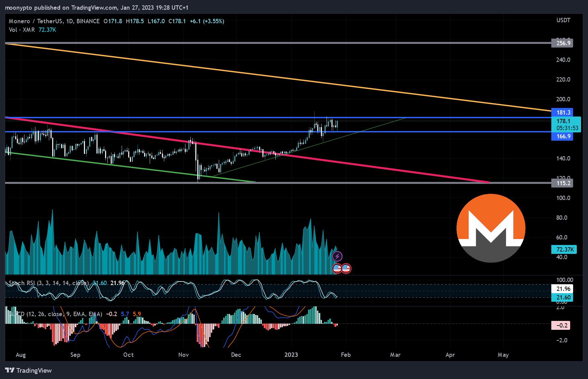
Task: Click the 200.0 price scale tick
Action: [563, 99]
